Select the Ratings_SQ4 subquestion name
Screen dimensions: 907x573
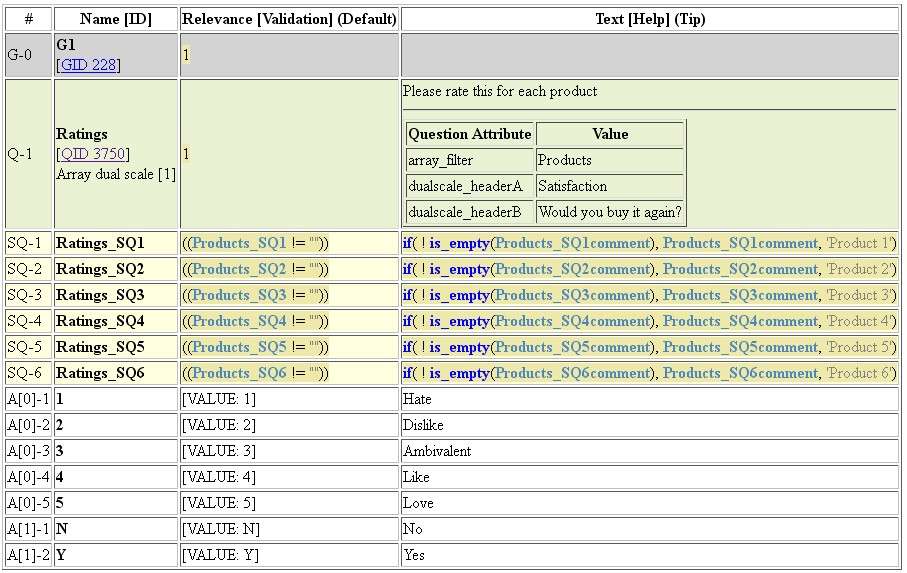100,321
